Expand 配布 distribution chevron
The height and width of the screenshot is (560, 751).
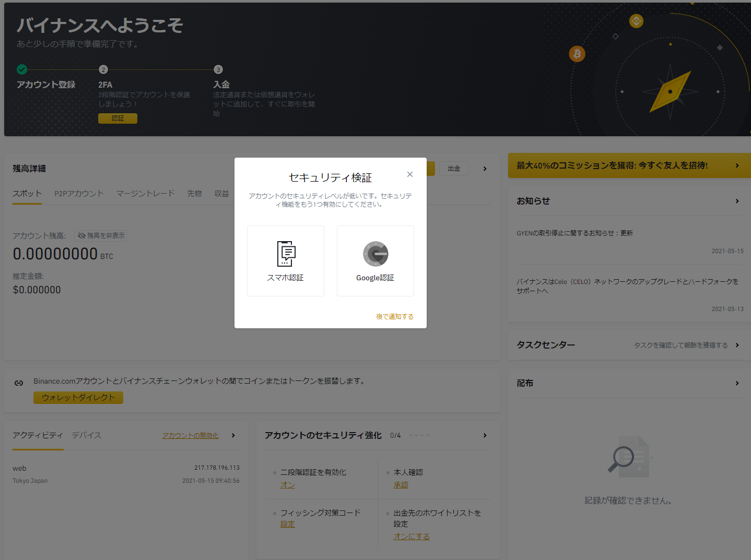(737, 383)
